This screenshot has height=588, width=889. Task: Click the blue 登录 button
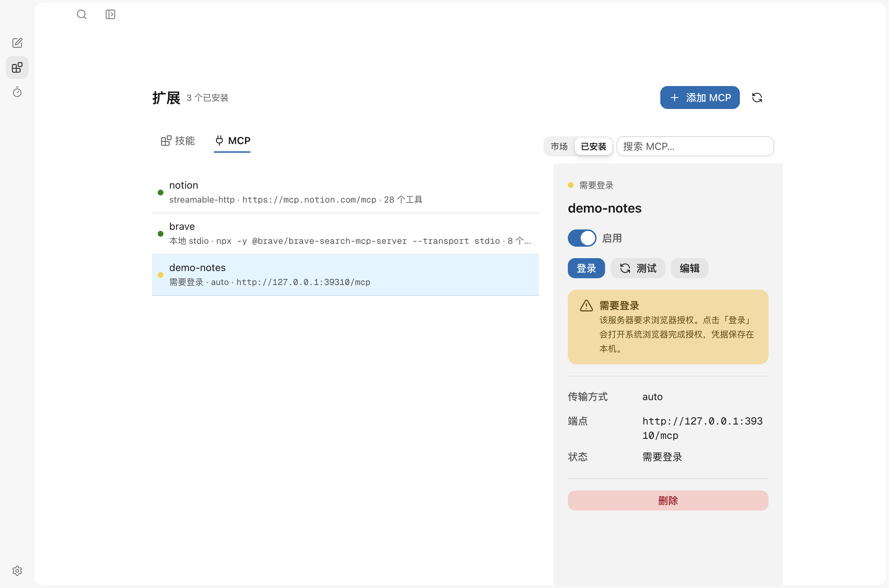click(586, 268)
